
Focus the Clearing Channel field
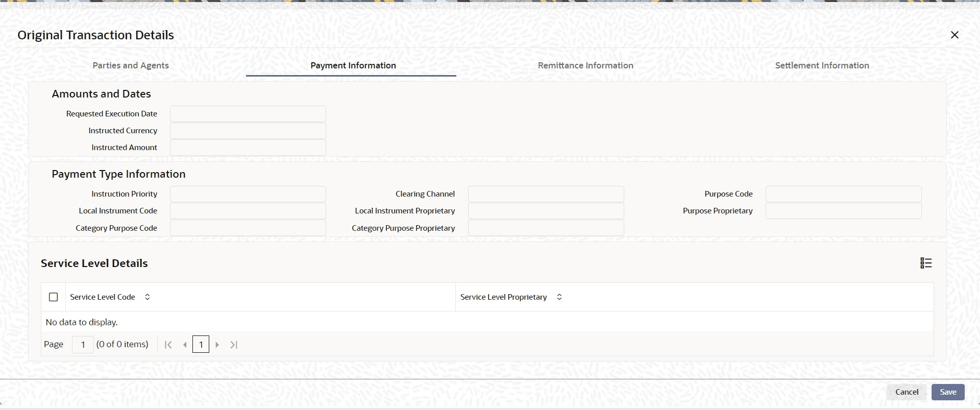(x=546, y=194)
